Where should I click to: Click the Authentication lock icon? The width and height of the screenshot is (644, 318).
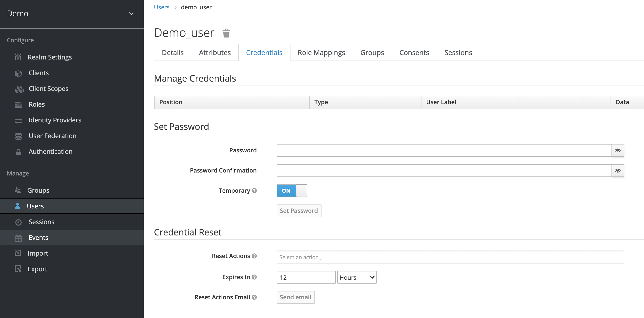(x=18, y=152)
